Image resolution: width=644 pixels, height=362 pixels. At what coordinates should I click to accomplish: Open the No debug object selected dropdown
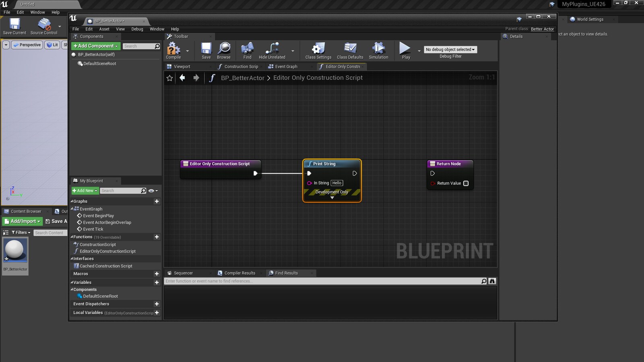[x=450, y=49]
